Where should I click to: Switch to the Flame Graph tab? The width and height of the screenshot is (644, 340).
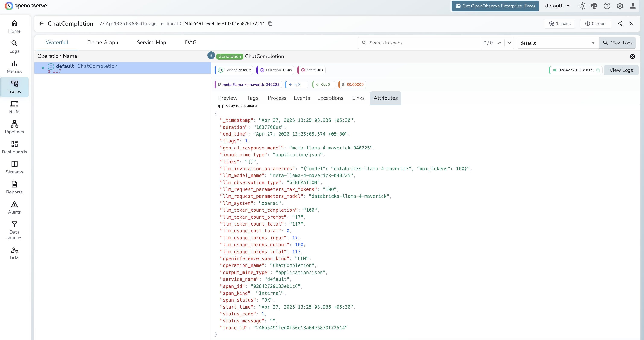click(102, 42)
